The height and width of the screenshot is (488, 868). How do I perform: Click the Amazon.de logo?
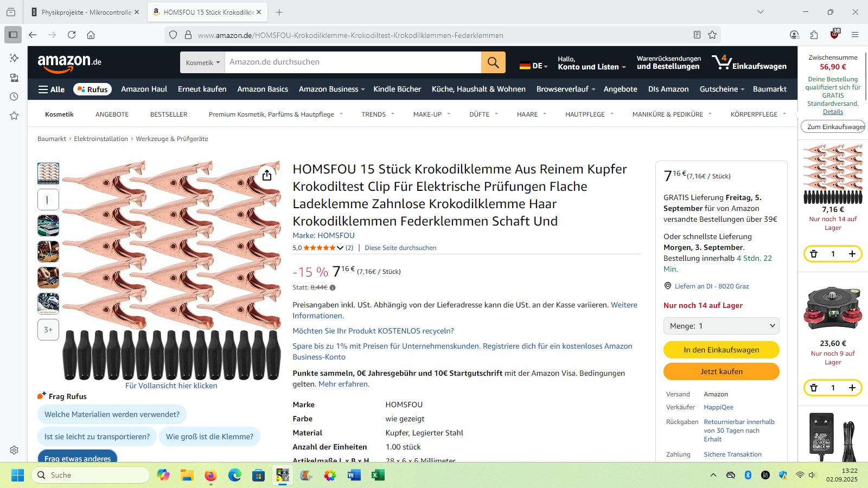coord(69,63)
